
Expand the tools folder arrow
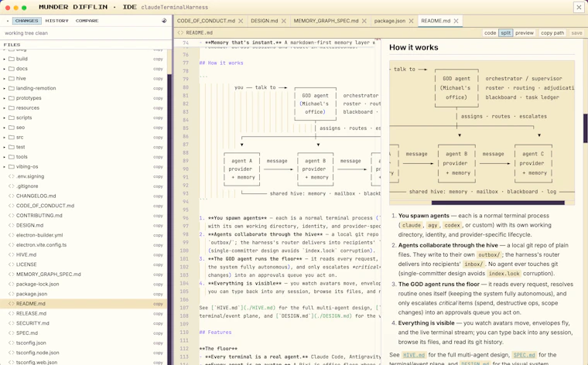click(4, 157)
